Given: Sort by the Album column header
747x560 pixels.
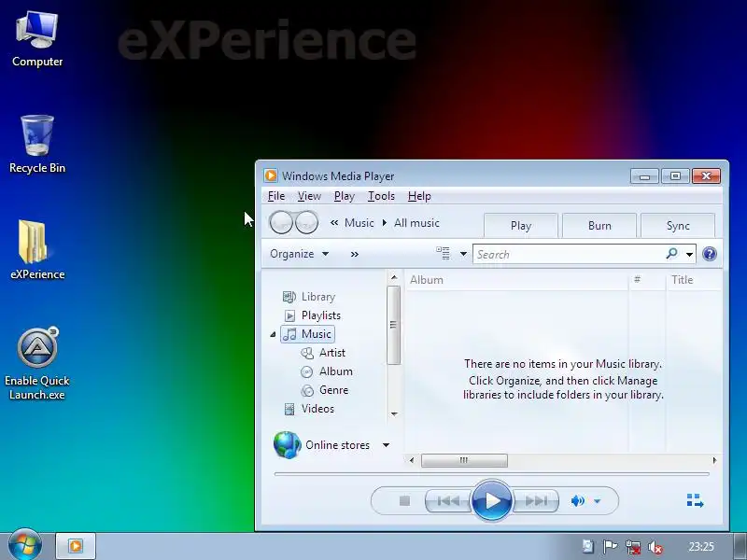Looking at the screenshot, I should [x=516, y=280].
